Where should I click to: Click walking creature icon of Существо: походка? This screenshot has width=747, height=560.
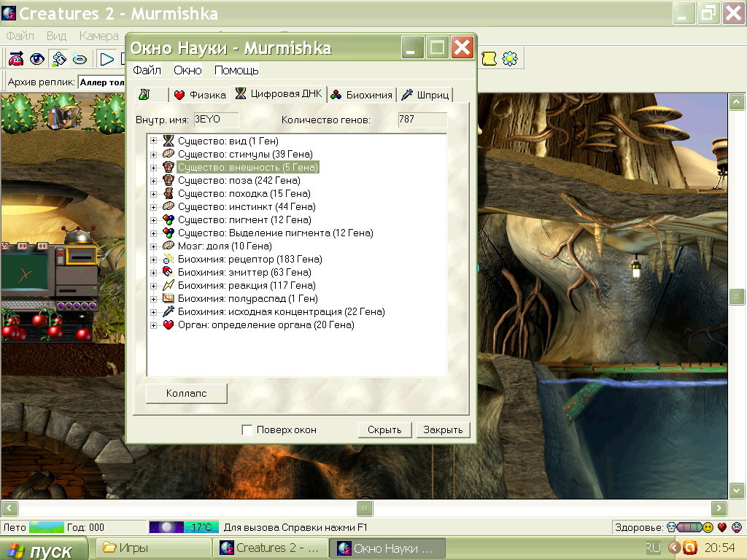pyautogui.click(x=169, y=192)
